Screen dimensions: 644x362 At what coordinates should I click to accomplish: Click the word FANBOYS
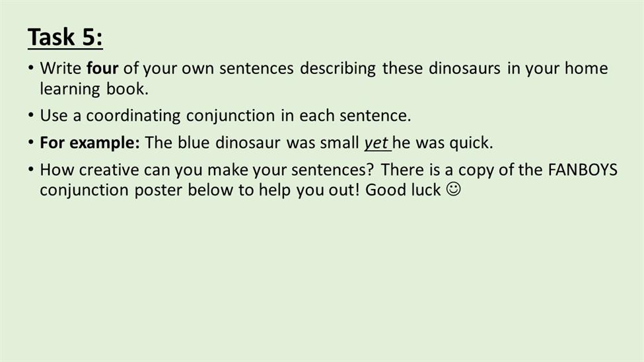pyautogui.click(x=583, y=170)
